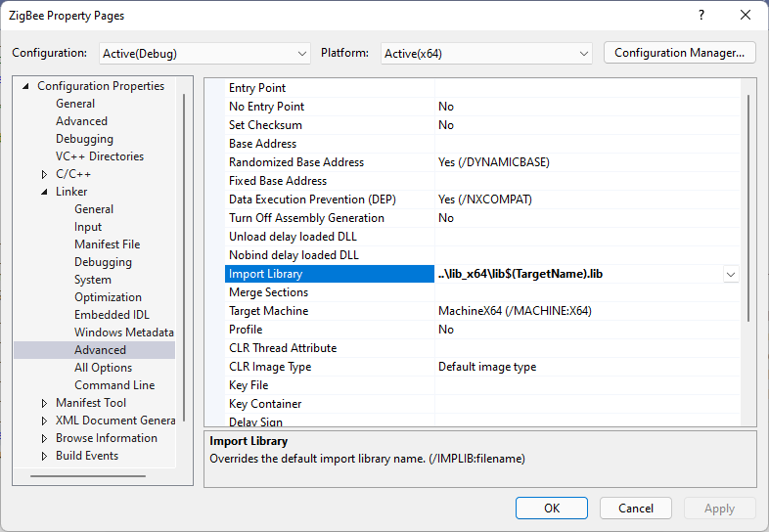Collapse the Linker tree node
Screen dimensions: 769x532
coord(44,192)
